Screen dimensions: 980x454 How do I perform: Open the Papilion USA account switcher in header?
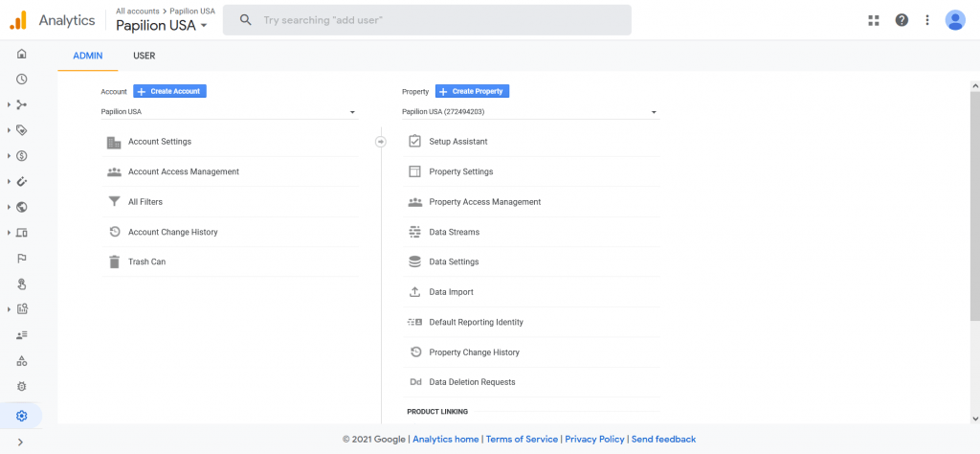[x=161, y=26]
